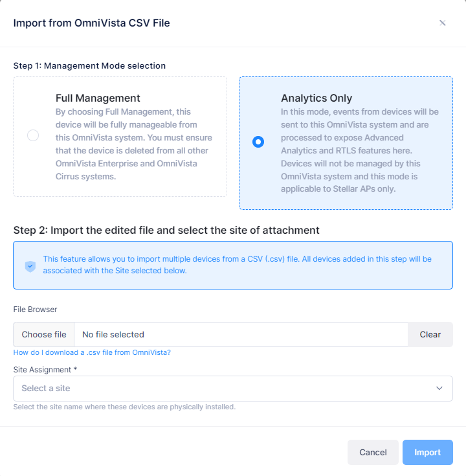This screenshot has width=466, height=476.
Task: Click the Analytics Only description paragraph
Action: point(360,150)
